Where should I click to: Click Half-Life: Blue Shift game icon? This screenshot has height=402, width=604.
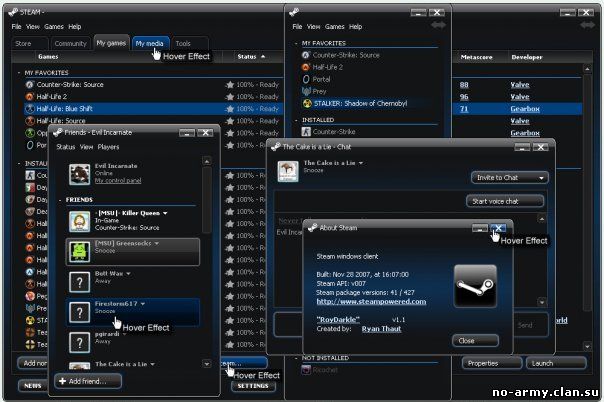point(30,109)
